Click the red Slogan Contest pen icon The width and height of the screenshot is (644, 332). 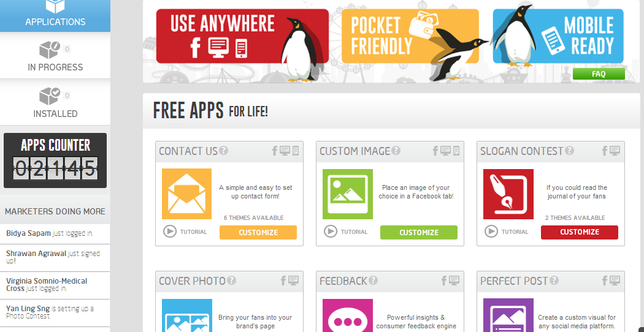point(508,194)
